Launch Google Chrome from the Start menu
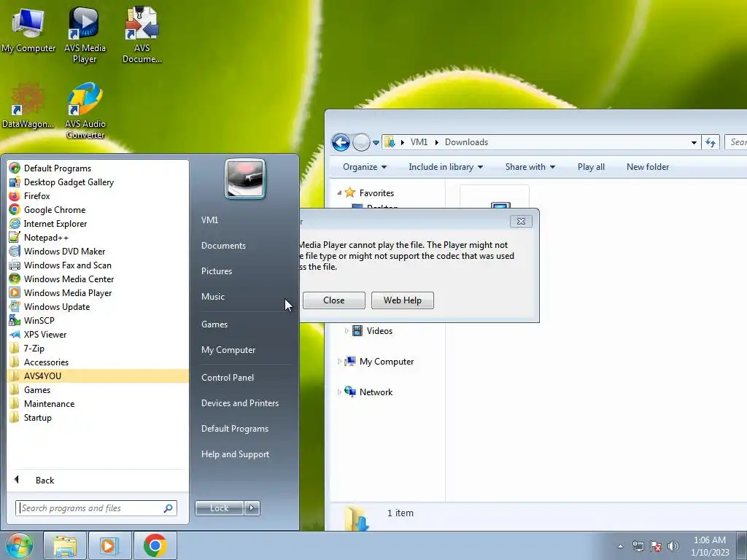Image resolution: width=747 pixels, height=560 pixels. [98, 209]
